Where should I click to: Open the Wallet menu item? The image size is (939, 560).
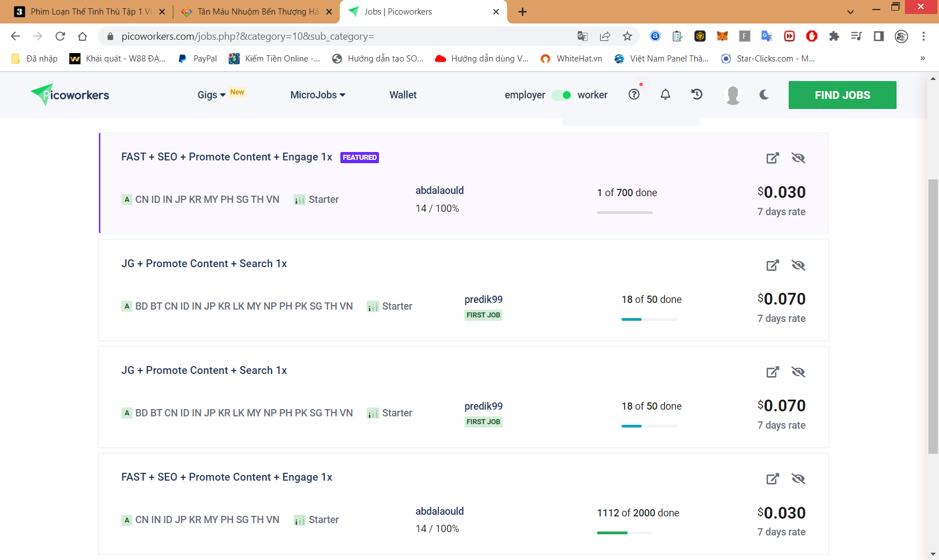pyautogui.click(x=403, y=95)
